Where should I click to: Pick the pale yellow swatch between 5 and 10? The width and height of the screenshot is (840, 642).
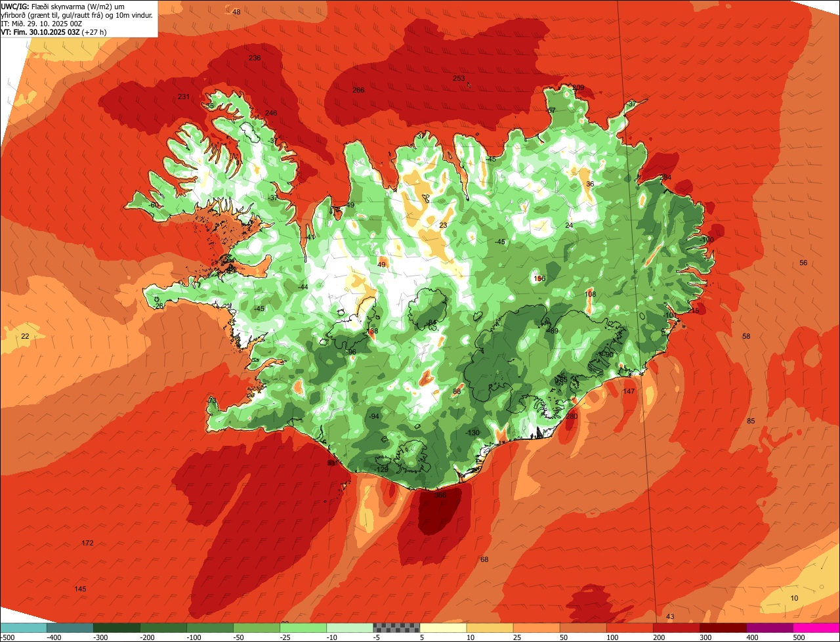pos(443,628)
